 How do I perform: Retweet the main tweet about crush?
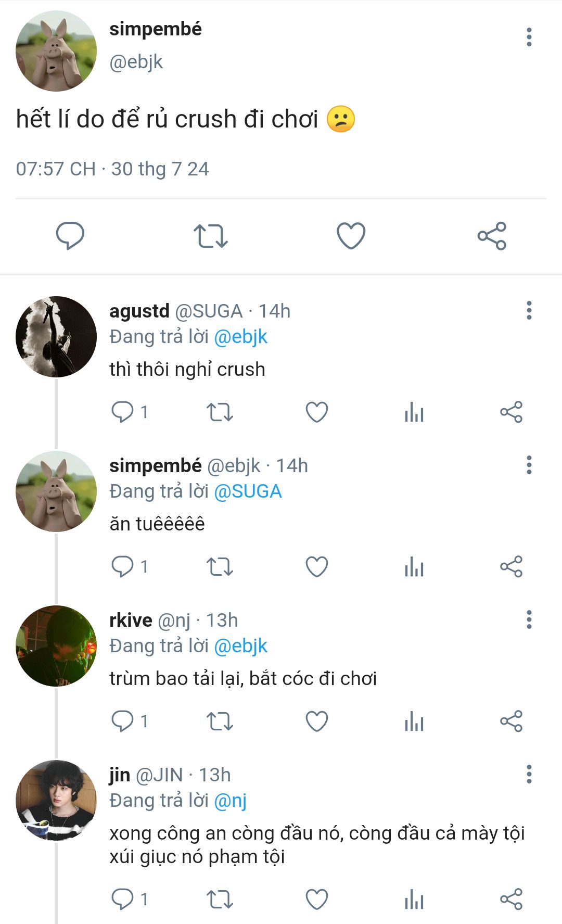click(x=210, y=236)
